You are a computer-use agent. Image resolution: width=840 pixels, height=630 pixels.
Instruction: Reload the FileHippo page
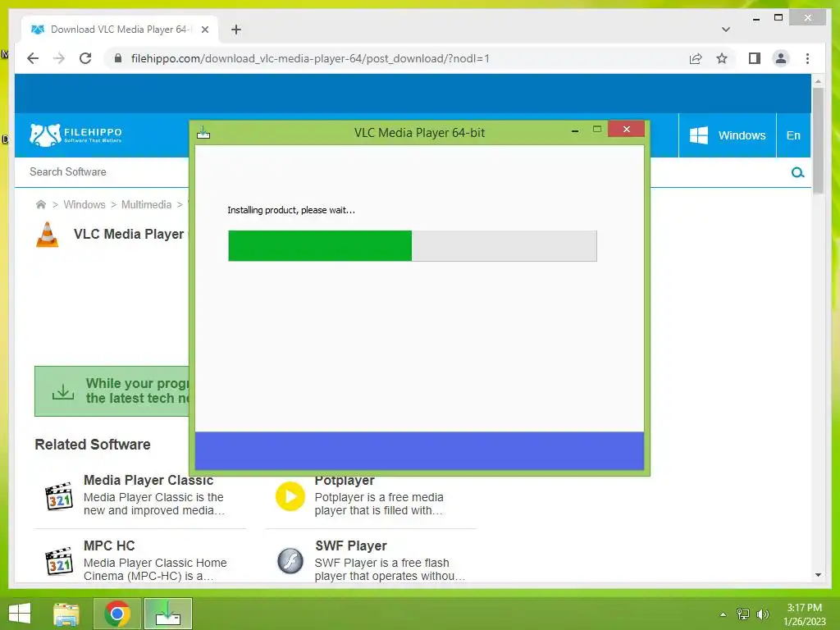pyautogui.click(x=85, y=58)
